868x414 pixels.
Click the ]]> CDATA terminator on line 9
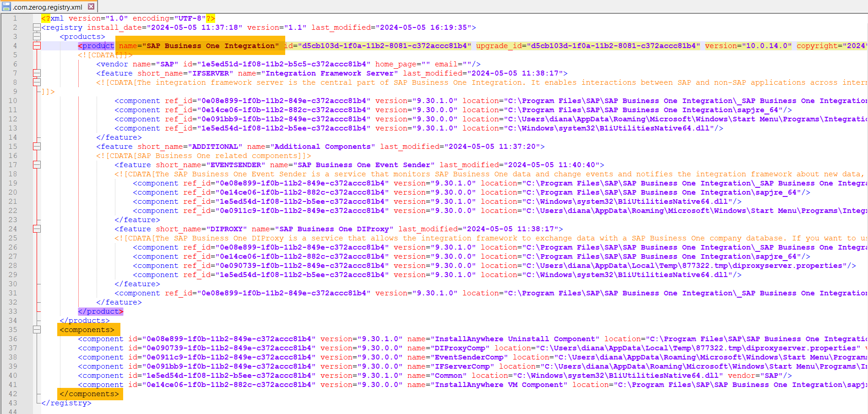tap(48, 92)
